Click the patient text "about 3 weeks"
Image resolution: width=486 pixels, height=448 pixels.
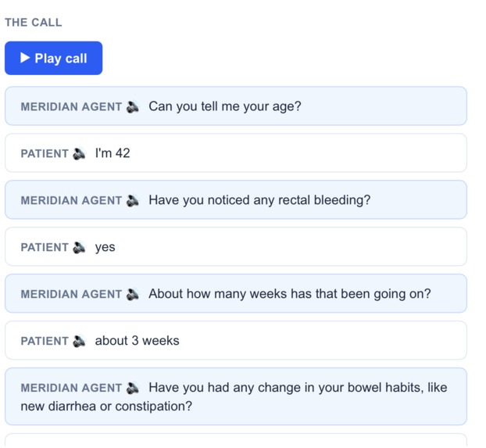pos(137,341)
